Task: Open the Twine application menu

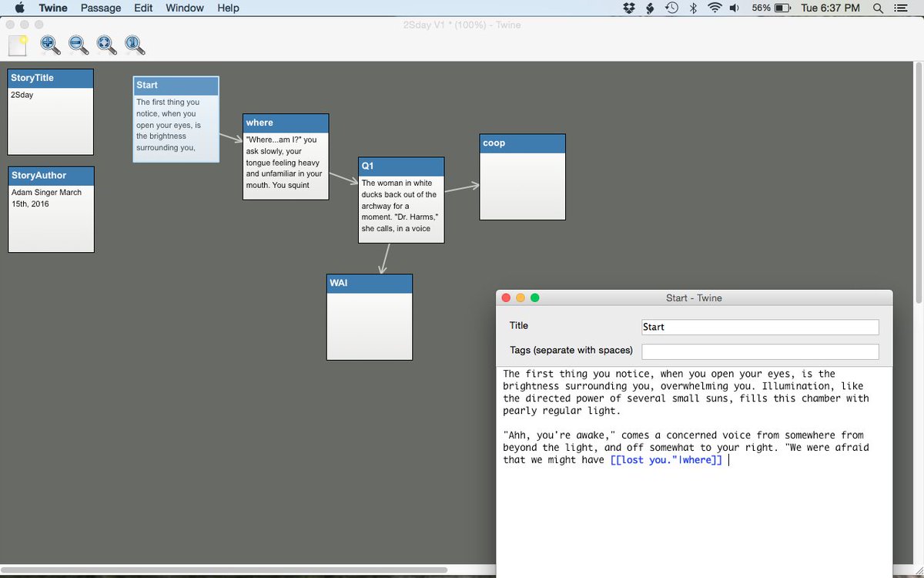Action: [53, 8]
